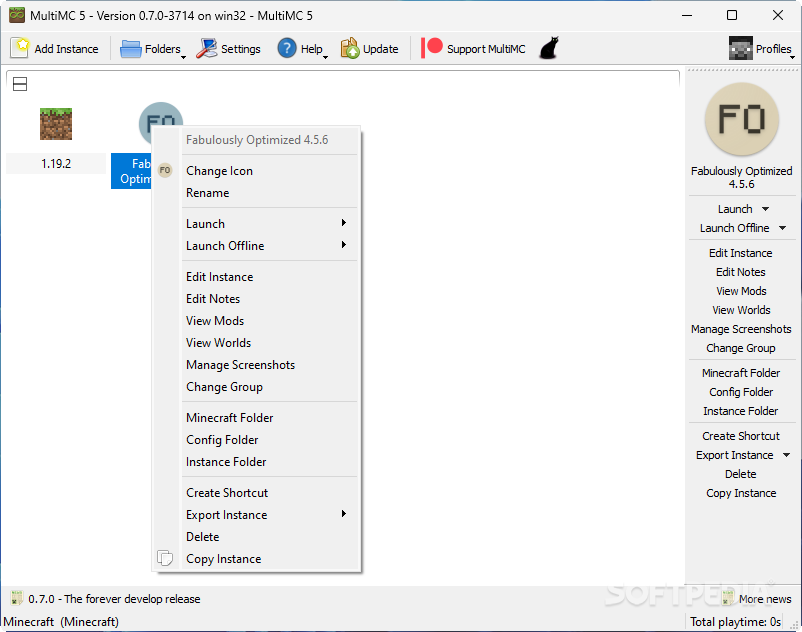Select View Mods in context menu
Screen dimensions: 802x632
pyautogui.click(x=215, y=321)
